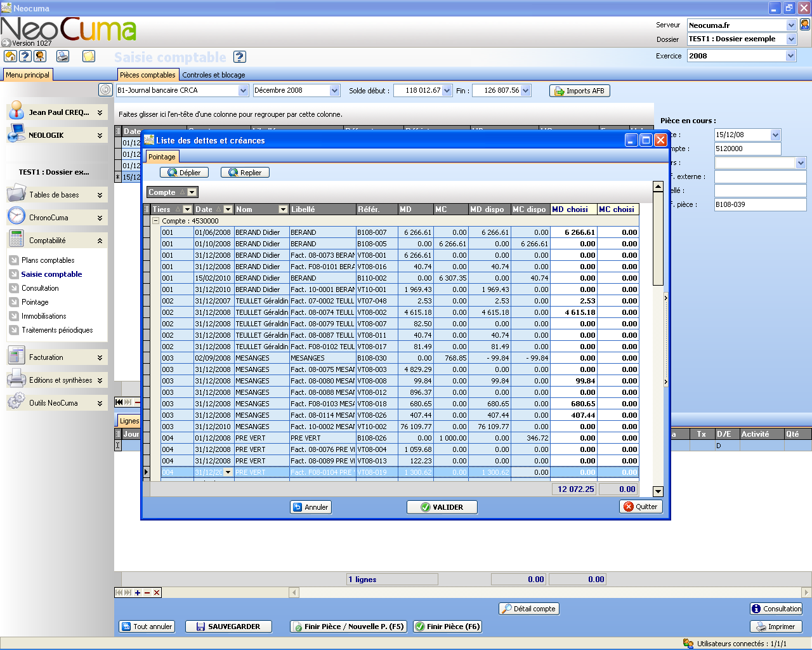
Task: Open help icon next to Saisie comptable title
Action: pos(239,56)
